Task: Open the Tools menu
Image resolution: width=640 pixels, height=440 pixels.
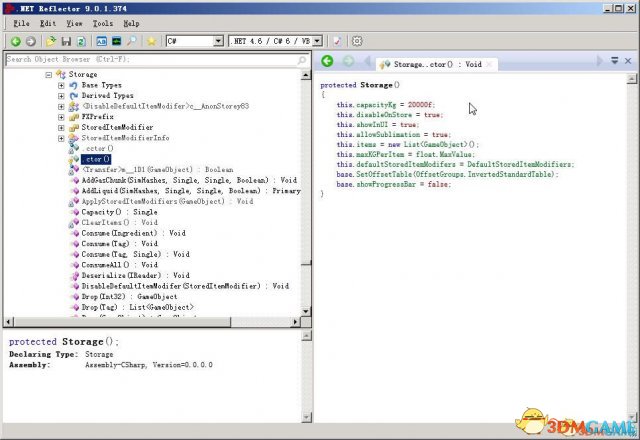Action: (102, 23)
